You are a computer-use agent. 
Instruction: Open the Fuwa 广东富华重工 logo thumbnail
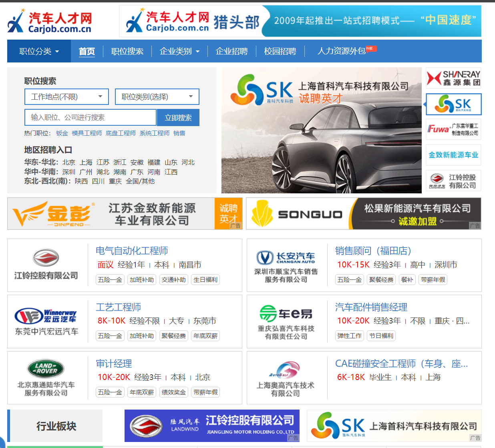[x=453, y=129]
